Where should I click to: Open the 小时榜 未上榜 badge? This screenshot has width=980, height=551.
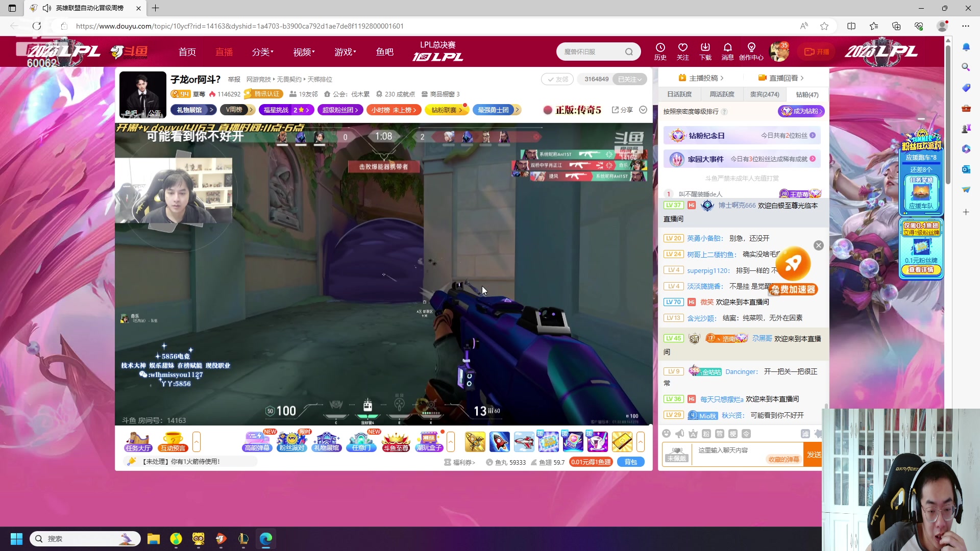[x=394, y=110]
